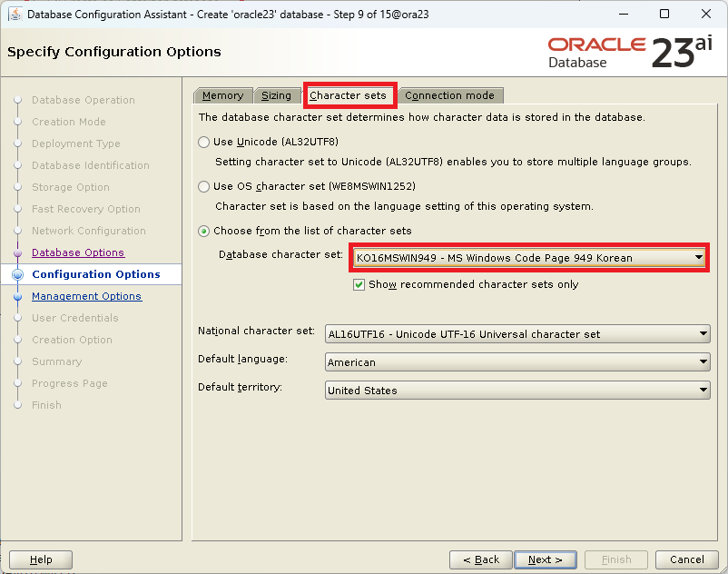Click the Oracle 23ai Database logo

tap(630, 53)
